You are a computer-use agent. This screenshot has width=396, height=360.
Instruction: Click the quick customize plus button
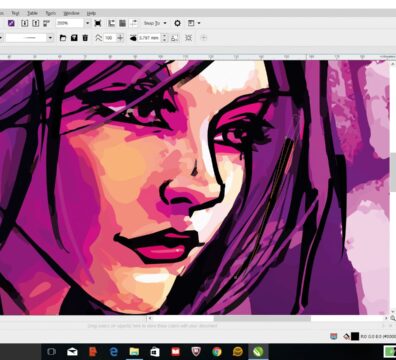coord(204,38)
